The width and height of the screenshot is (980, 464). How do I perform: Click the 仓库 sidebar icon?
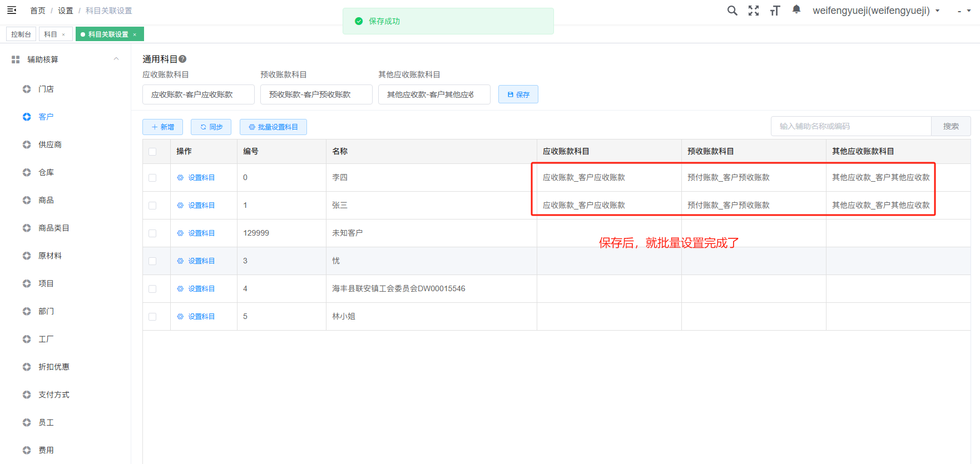click(x=27, y=172)
